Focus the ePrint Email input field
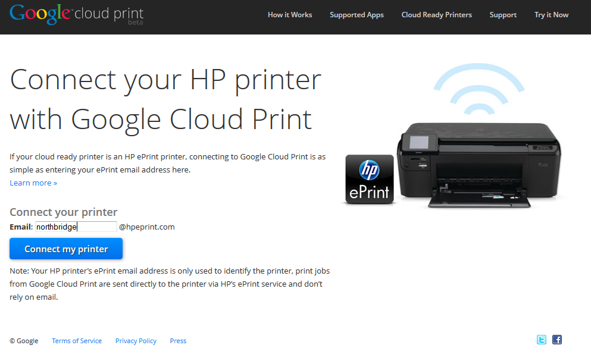The width and height of the screenshot is (591, 364). [x=76, y=227]
